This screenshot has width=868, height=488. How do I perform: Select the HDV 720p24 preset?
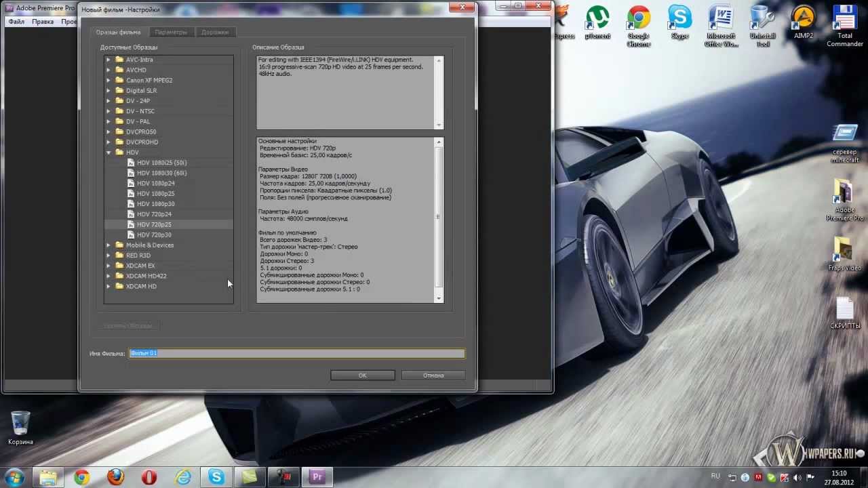(x=154, y=214)
